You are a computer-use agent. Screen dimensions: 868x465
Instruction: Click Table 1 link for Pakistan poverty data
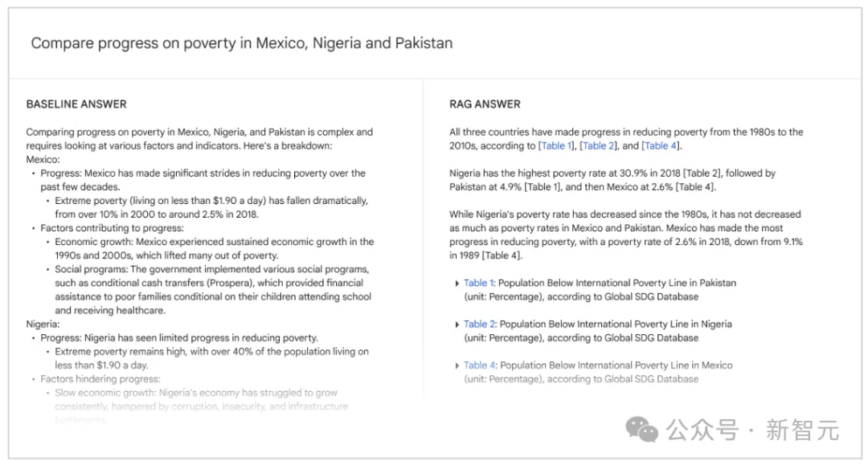477,283
